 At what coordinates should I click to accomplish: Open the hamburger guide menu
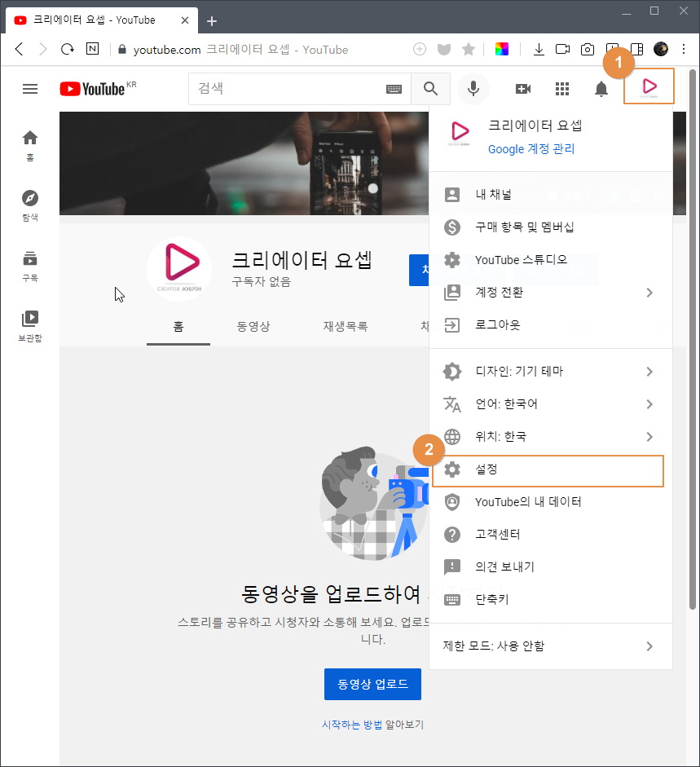coord(30,89)
